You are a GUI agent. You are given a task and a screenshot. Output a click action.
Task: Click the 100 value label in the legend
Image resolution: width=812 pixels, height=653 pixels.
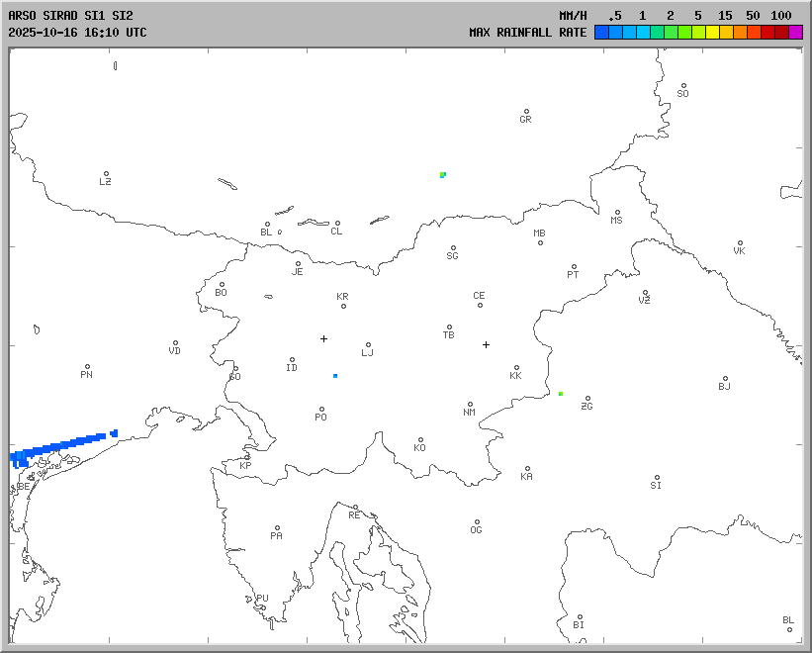[781, 16]
